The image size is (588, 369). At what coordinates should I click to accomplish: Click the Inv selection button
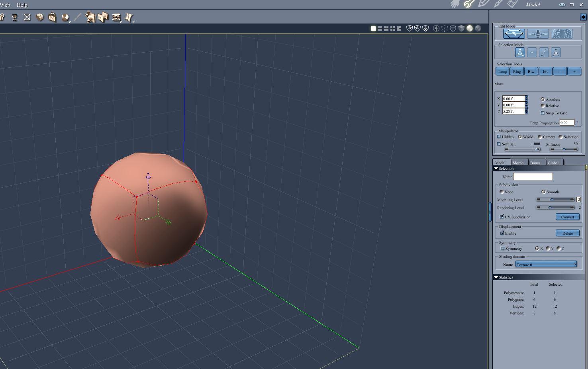[545, 71]
